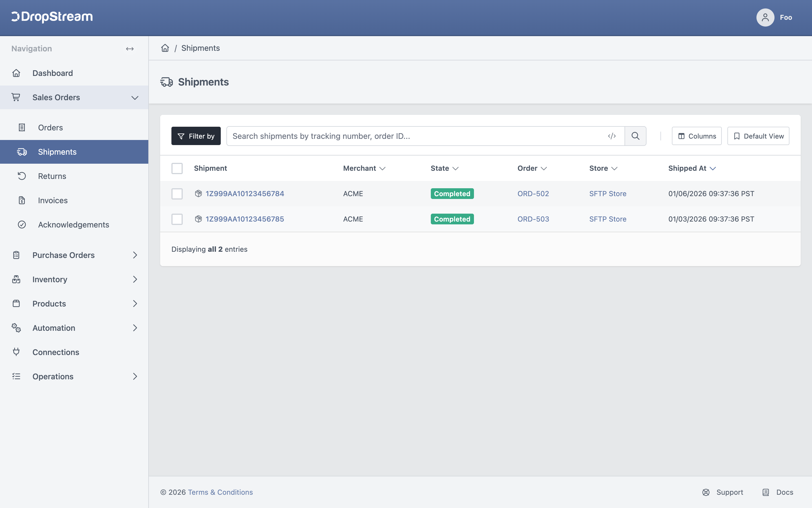812x508 pixels.
Task: Check the box for shipment 1Z999AA10123456784
Action: coord(177,194)
